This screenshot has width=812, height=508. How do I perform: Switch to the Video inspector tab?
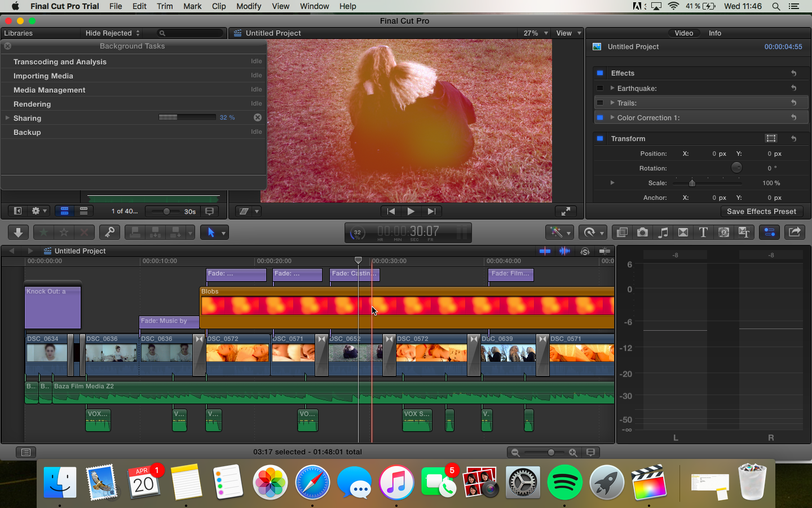684,33
